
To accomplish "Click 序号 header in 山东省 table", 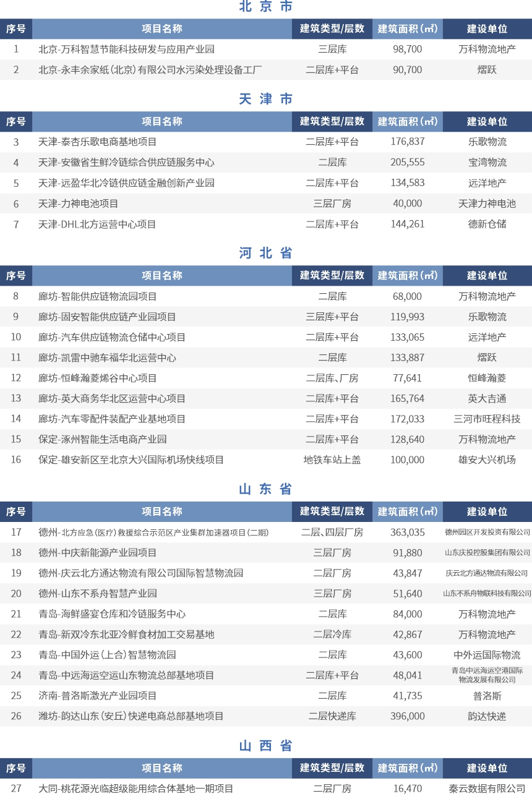I will (x=16, y=511).
